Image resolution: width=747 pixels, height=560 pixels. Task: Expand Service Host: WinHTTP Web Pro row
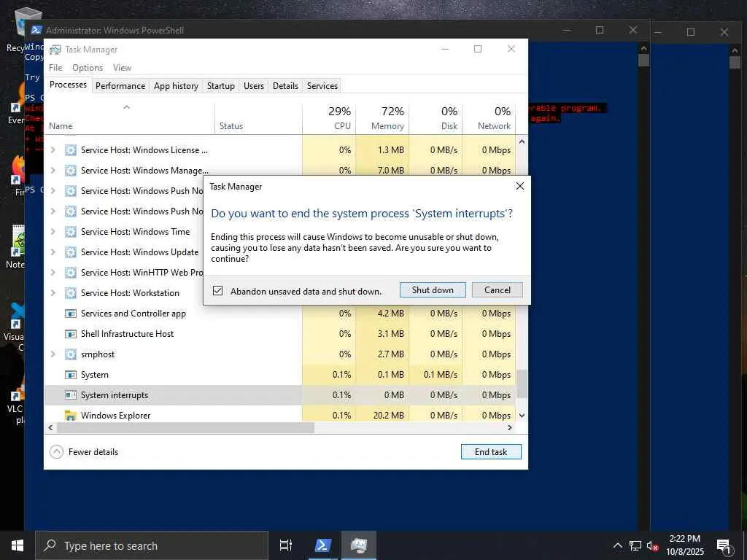(x=53, y=273)
